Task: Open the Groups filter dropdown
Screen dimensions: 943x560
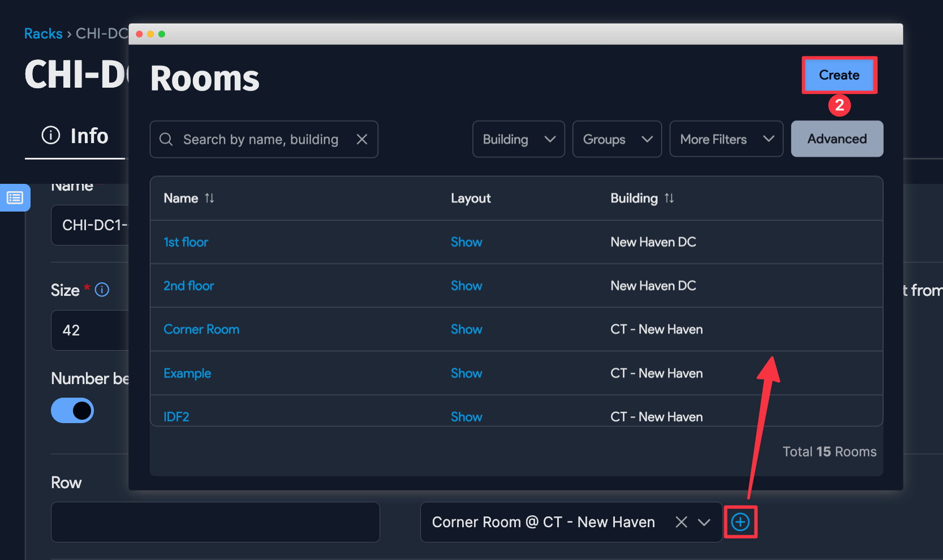Action: (617, 139)
